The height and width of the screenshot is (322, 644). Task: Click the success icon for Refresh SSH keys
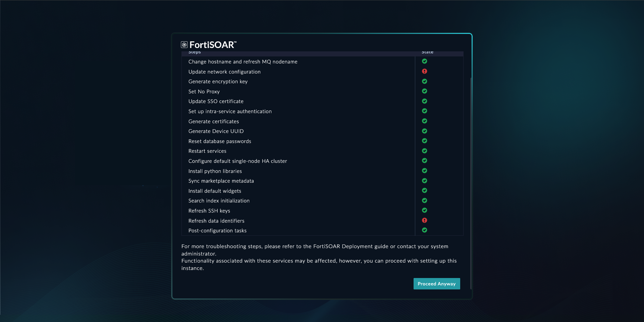tap(424, 210)
